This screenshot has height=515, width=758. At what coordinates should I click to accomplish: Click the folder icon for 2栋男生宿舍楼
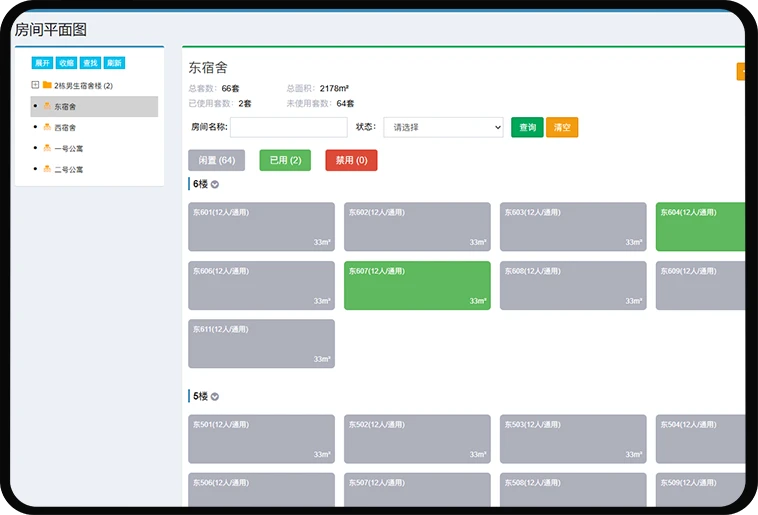point(47,85)
